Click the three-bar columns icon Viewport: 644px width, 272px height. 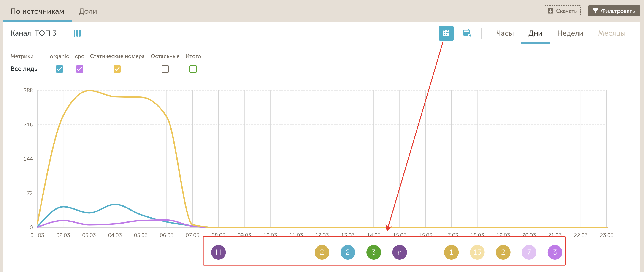tap(77, 33)
